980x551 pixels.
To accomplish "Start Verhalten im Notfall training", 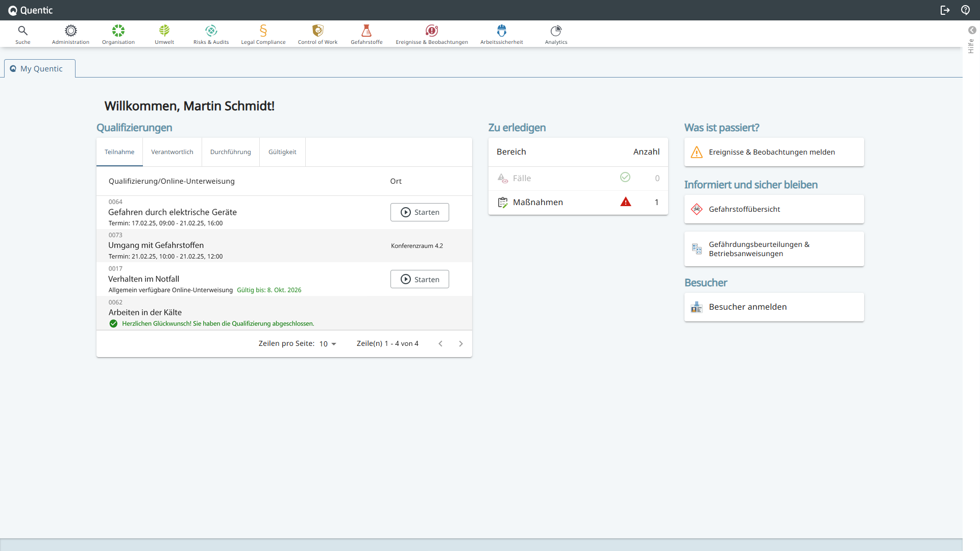I will tap(420, 279).
